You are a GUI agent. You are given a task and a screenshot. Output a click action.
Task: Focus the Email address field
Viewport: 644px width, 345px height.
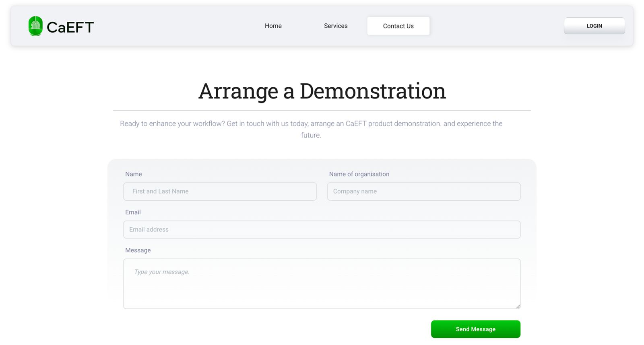[x=322, y=230]
